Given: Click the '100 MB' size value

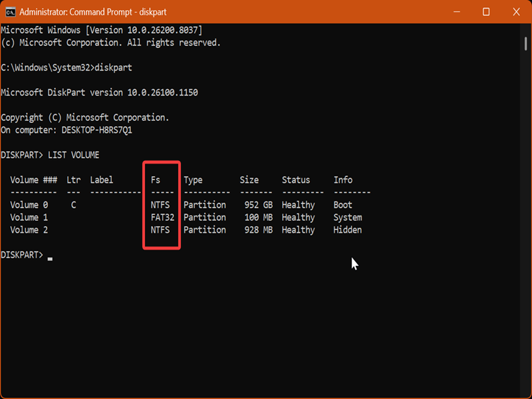Looking at the screenshot, I should [259, 217].
